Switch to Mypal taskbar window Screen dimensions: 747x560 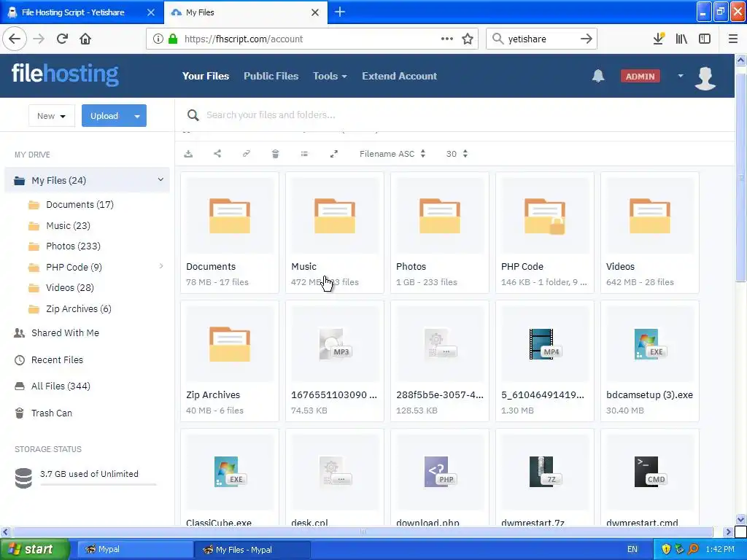[x=135, y=550]
